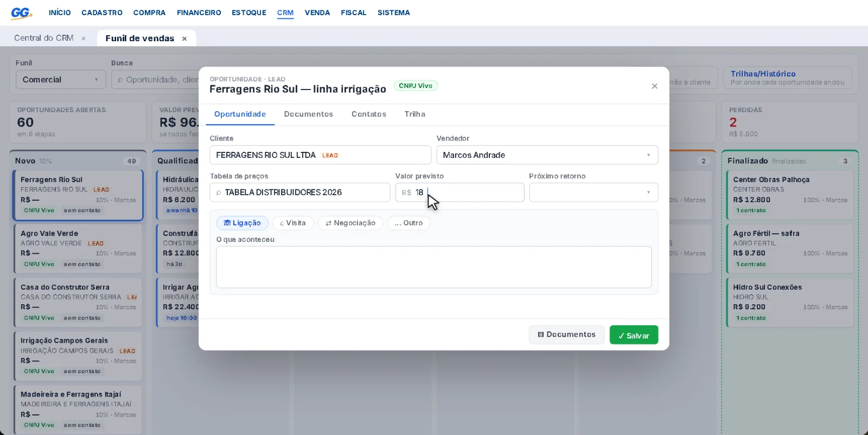Open the Casa do Construtor Serra card
The image size is (868, 435).
pos(78,302)
